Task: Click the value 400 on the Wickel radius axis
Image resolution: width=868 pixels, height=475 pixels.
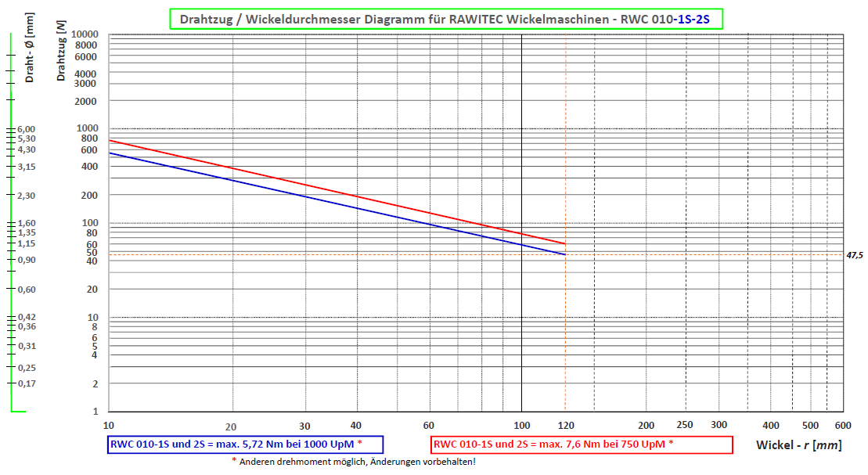Action: pos(771,425)
